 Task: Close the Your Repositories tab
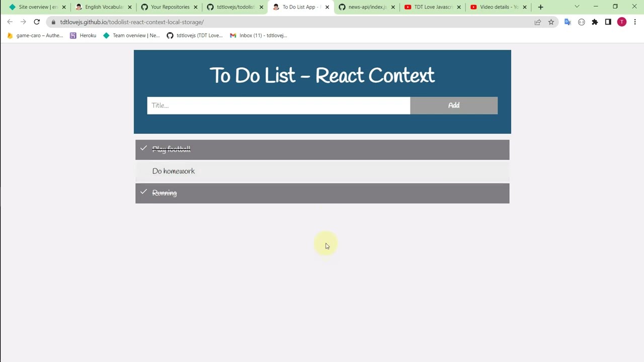[x=196, y=7]
